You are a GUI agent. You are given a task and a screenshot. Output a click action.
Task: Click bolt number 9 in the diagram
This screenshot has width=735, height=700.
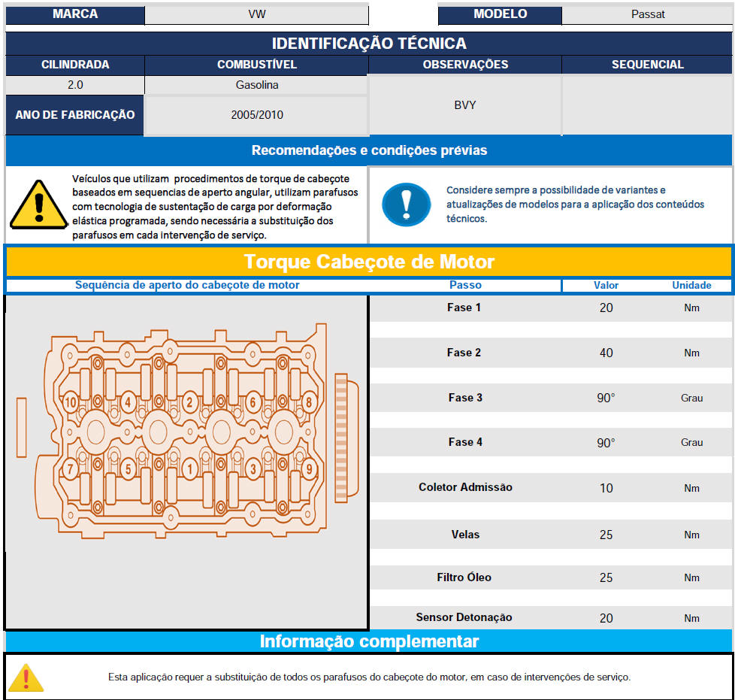pos(309,470)
